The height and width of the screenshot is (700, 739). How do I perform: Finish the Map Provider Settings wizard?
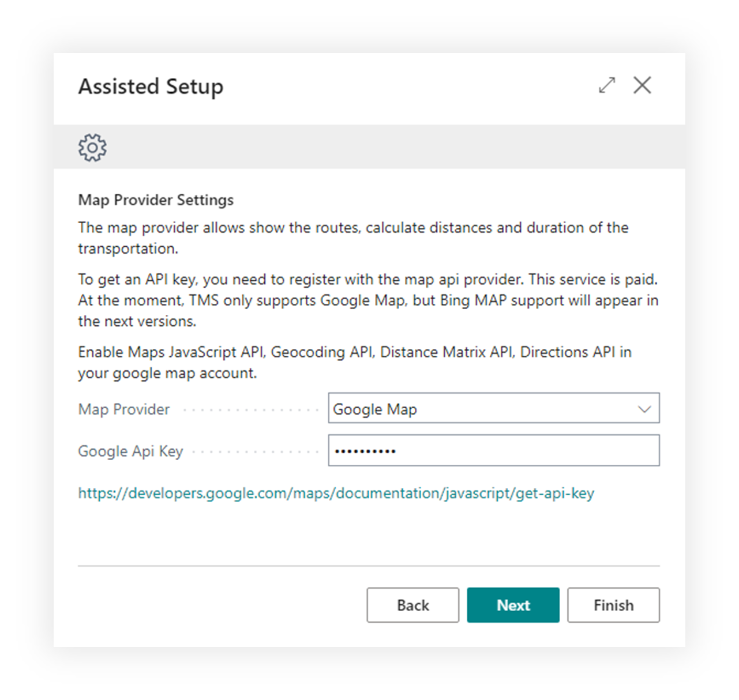pyautogui.click(x=613, y=605)
